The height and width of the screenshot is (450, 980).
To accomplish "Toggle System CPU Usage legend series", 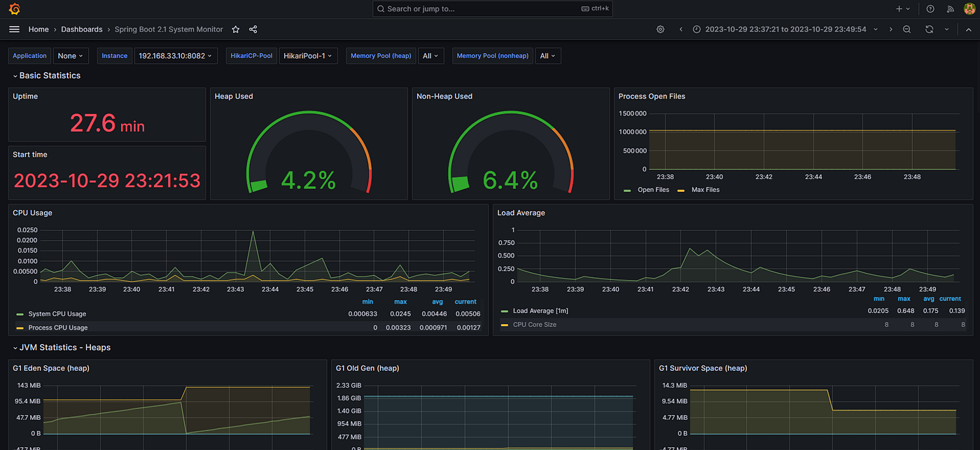I will tap(57, 314).
